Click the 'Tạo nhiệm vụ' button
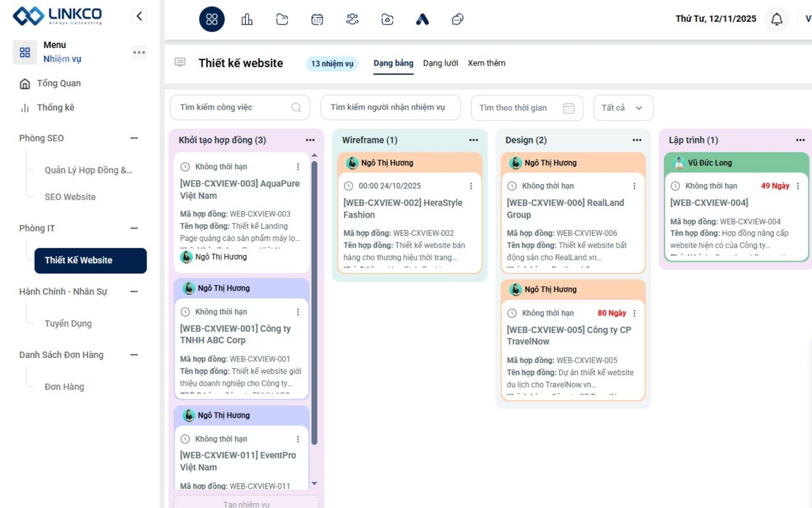812x508 pixels. pyautogui.click(x=247, y=503)
